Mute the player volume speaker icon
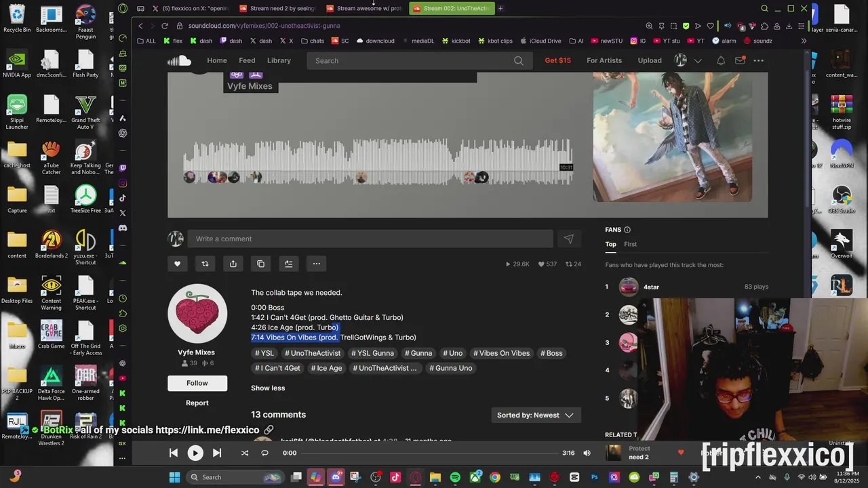The height and width of the screenshot is (488, 868). (x=587, y=453)
